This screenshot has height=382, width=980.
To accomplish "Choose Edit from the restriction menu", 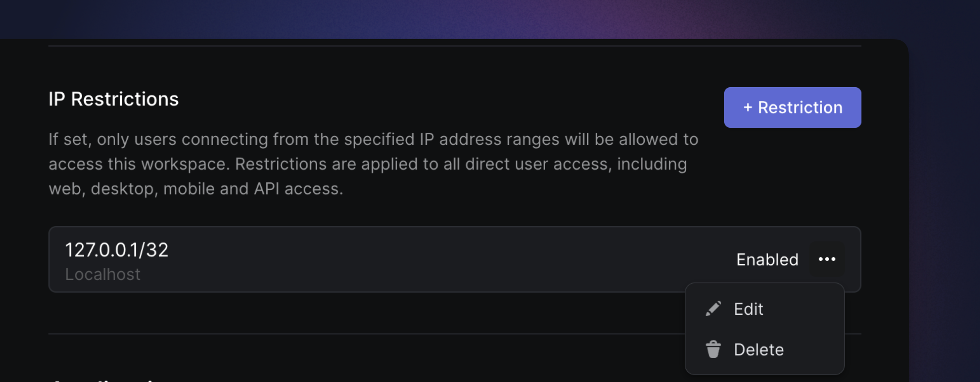I will 749,308.
